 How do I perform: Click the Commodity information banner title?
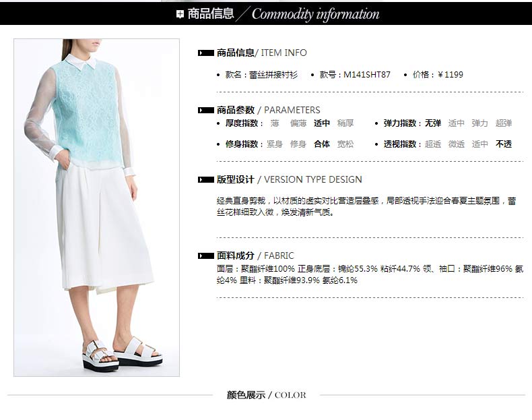pos(315,14)
